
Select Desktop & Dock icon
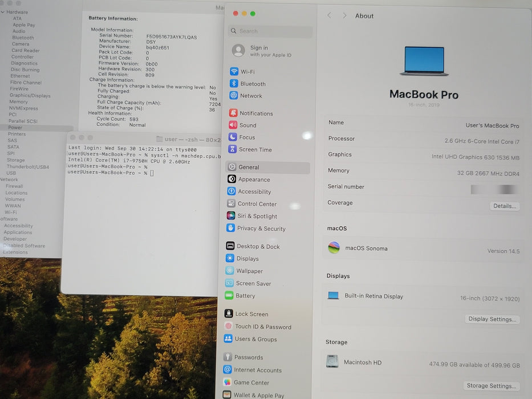230,246
